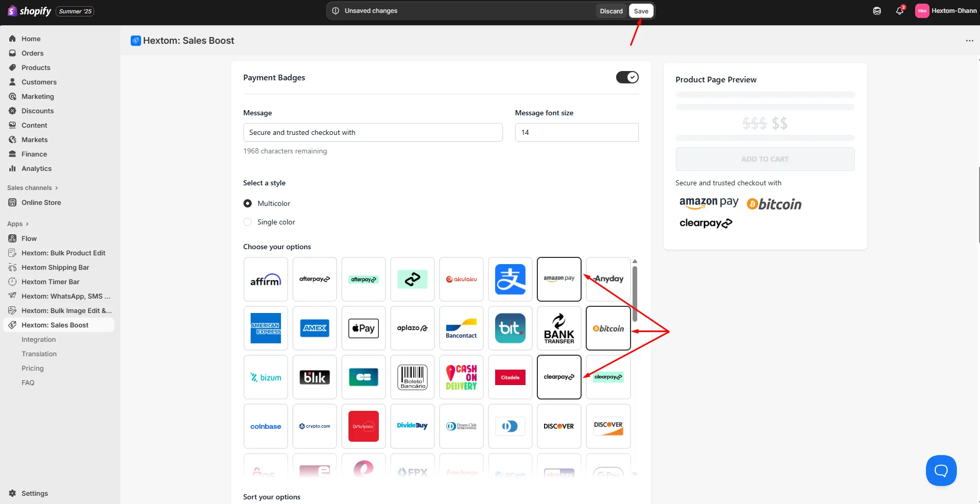
Task: Select the Aplazo payment badge
Action: 412,328
